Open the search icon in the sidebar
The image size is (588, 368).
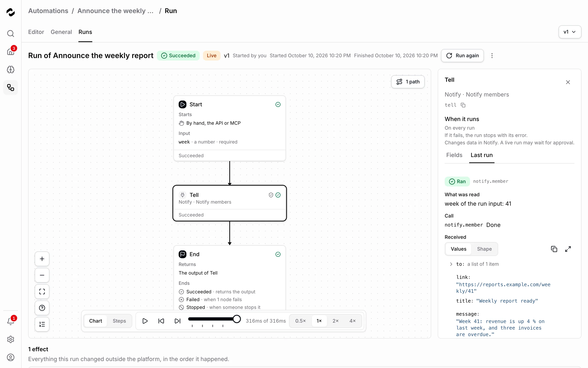pos(10,33)
